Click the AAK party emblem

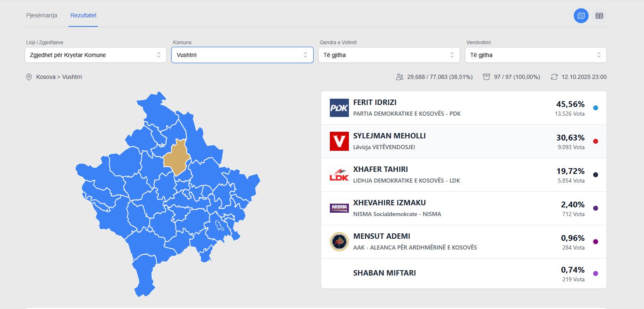click(x=339, y=242)
